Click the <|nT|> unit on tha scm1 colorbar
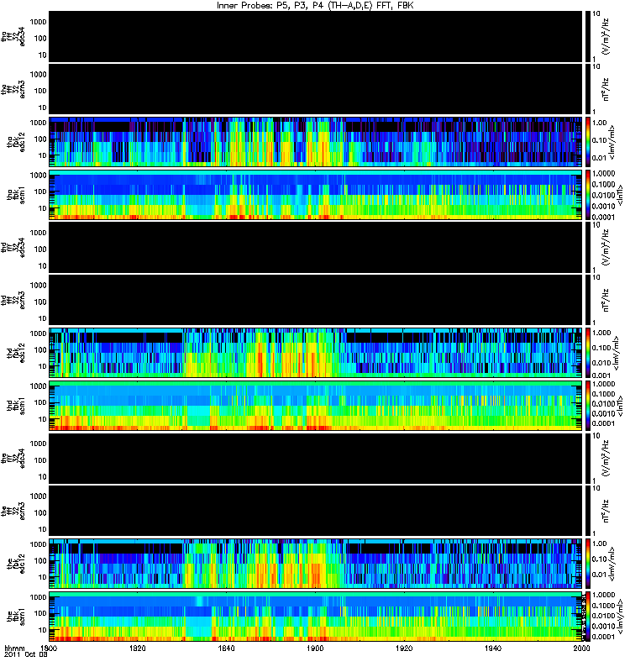 [620, 195]
